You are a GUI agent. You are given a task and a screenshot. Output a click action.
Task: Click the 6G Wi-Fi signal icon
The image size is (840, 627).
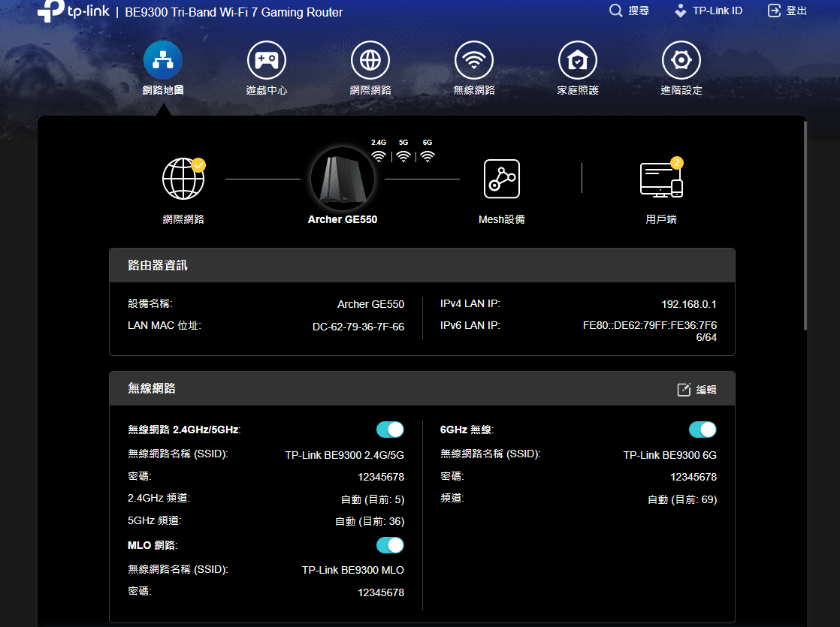tap(428, 156)
